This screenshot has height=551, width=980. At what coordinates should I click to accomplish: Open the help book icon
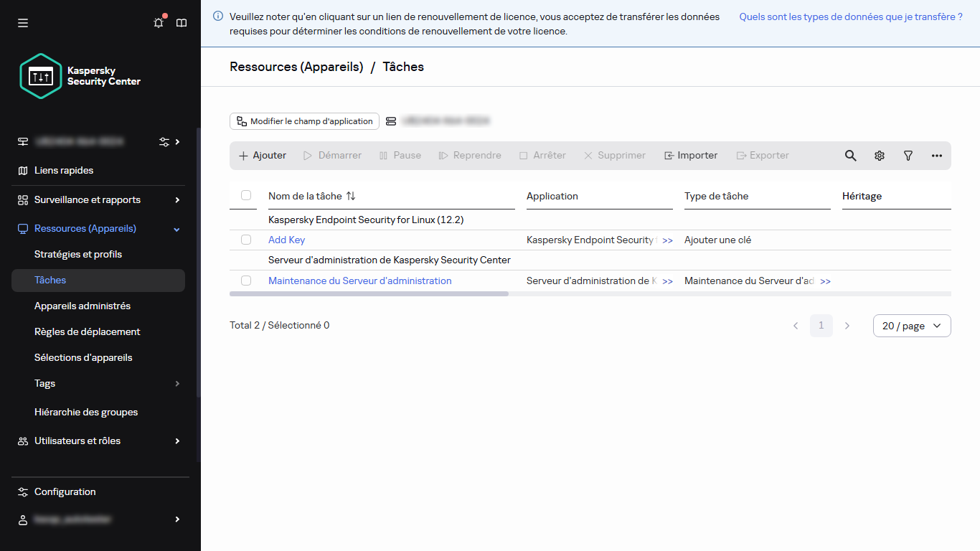point(182,23)
